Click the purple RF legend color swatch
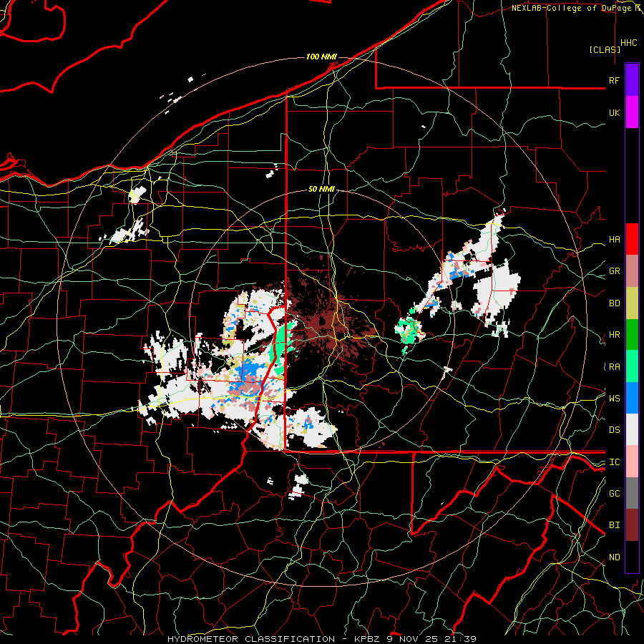Viewport: 644px width, 644px height. tap(632, 79)
